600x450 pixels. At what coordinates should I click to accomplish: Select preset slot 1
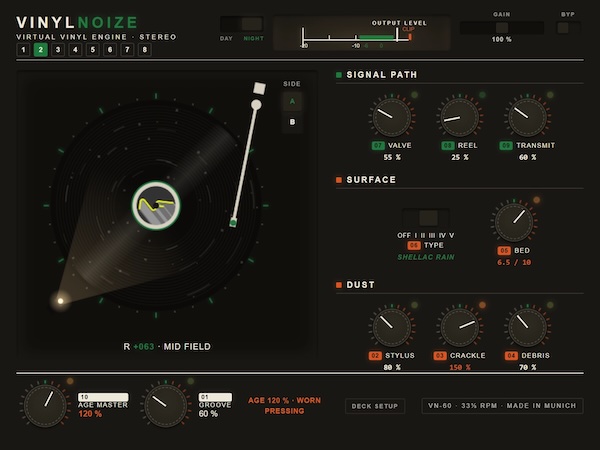23,50
